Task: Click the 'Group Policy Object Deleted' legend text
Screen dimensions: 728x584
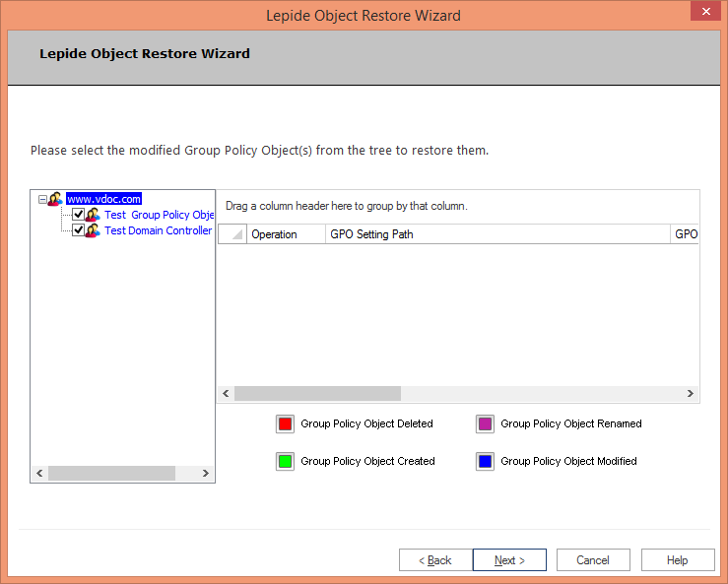Action: [x=366, y=423]
